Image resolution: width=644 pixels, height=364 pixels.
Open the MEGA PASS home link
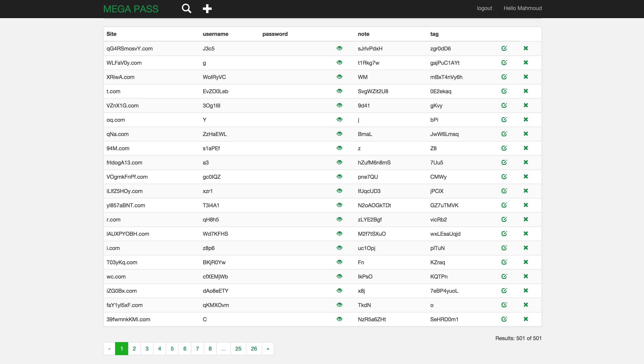[x=131, y=9]
